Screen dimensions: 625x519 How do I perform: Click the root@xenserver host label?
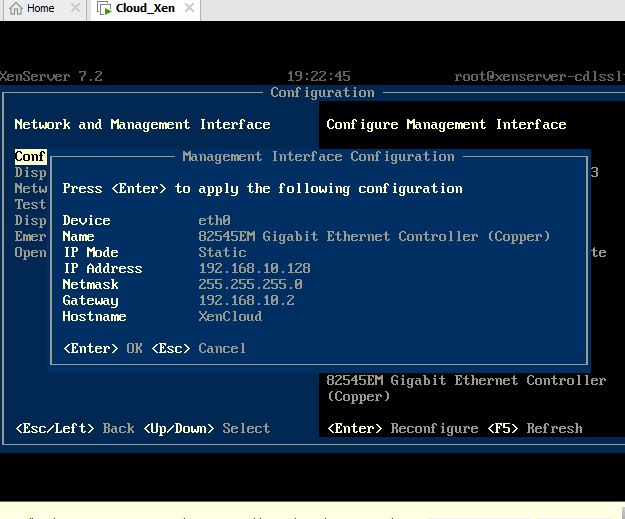tap(539, 76)
